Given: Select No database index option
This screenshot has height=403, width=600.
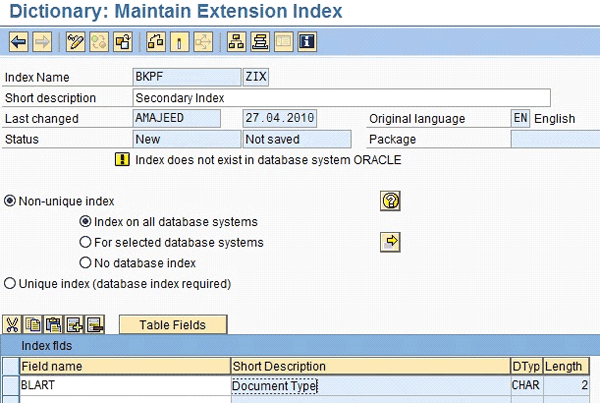Looking at the screenshot, I should click(x=85, y=263).
